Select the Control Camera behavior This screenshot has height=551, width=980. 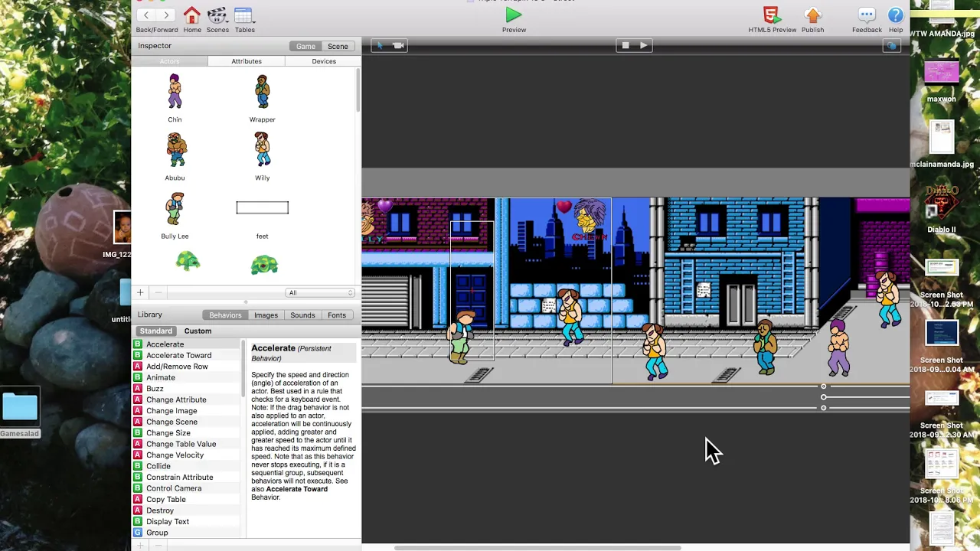pyautogui.click(x=187, y=488)
